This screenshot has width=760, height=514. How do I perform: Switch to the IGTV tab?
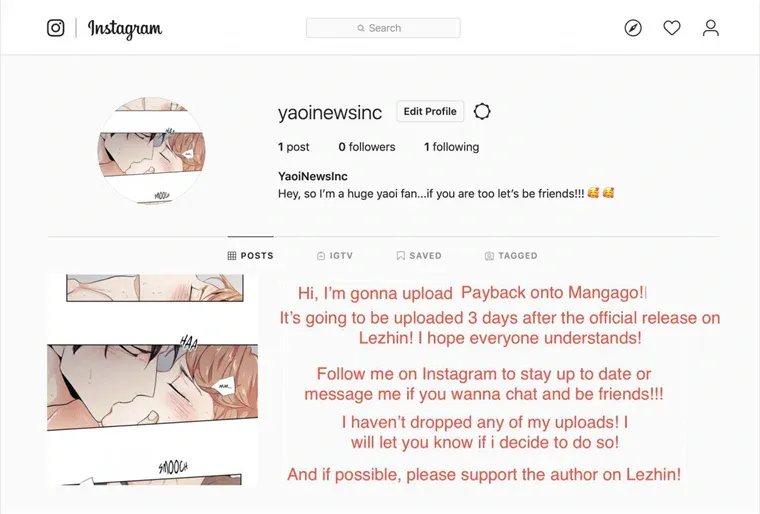(334, 256)
